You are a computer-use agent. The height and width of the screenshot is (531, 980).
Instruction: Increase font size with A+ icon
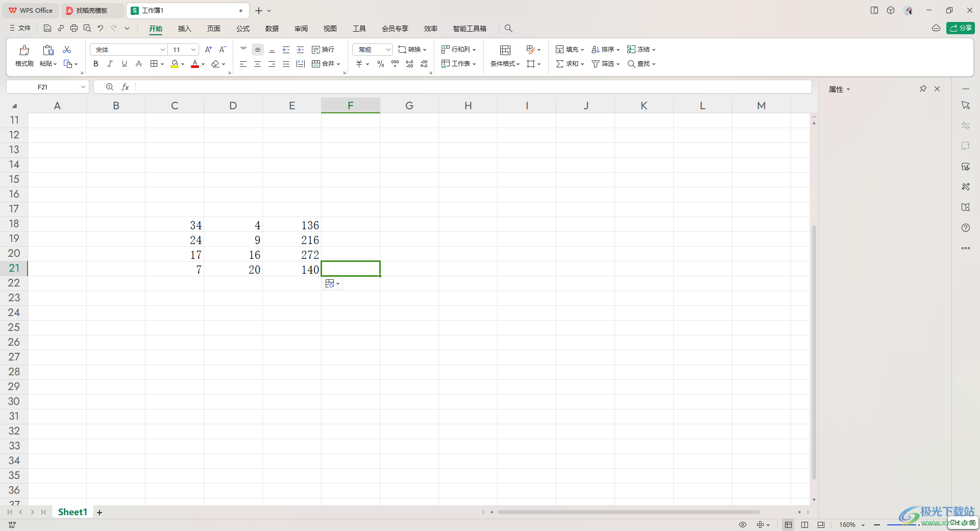[x=208, y=50]
